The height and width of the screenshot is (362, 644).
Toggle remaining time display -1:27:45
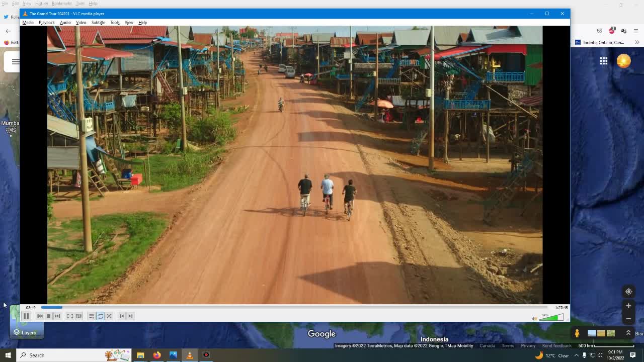(560, 308)
